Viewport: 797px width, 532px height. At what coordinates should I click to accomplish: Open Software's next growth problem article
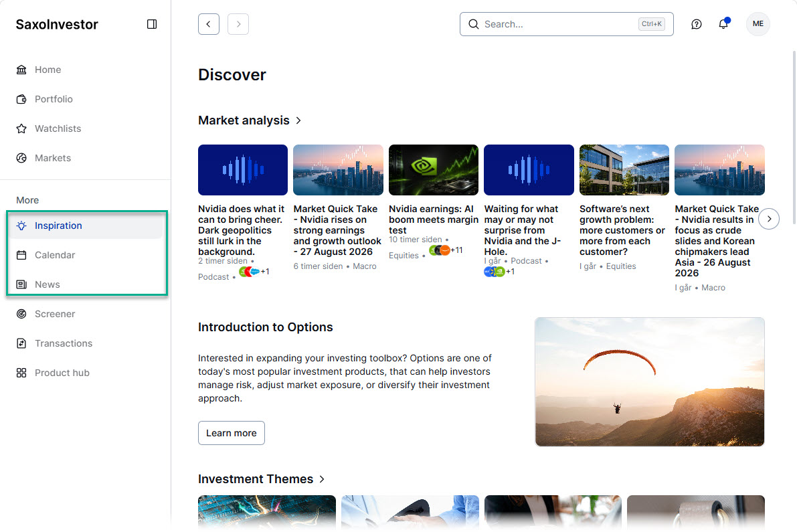pyautogui.click(x=622, y=230)
